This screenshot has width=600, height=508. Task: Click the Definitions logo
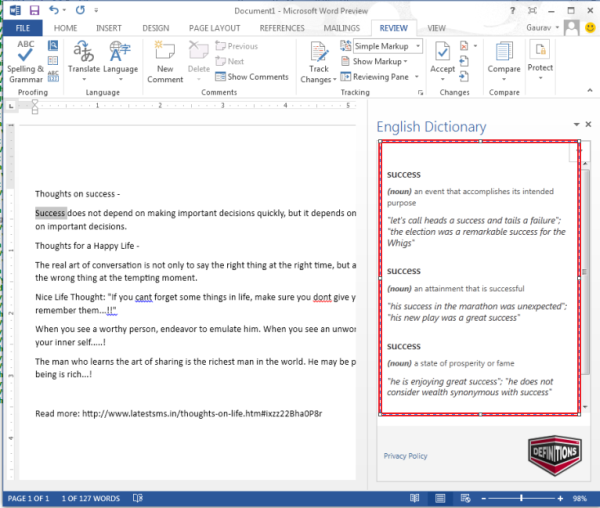point(555,455)
